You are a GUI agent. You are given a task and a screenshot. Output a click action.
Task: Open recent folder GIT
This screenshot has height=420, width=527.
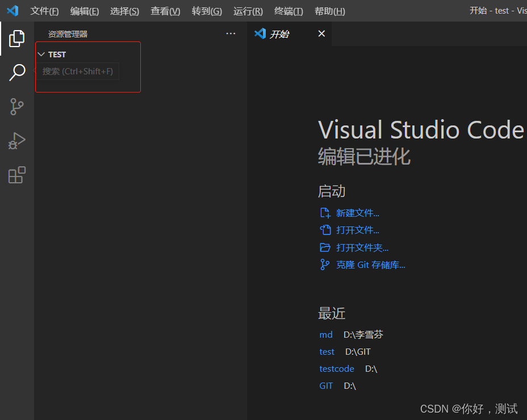pyautogui.click(x=326, y=386)
